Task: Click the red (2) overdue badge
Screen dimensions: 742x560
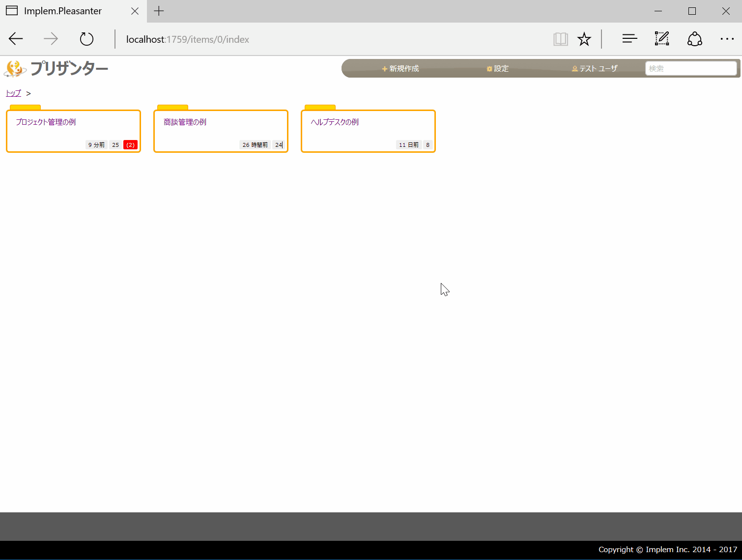Action: point(130,145)
